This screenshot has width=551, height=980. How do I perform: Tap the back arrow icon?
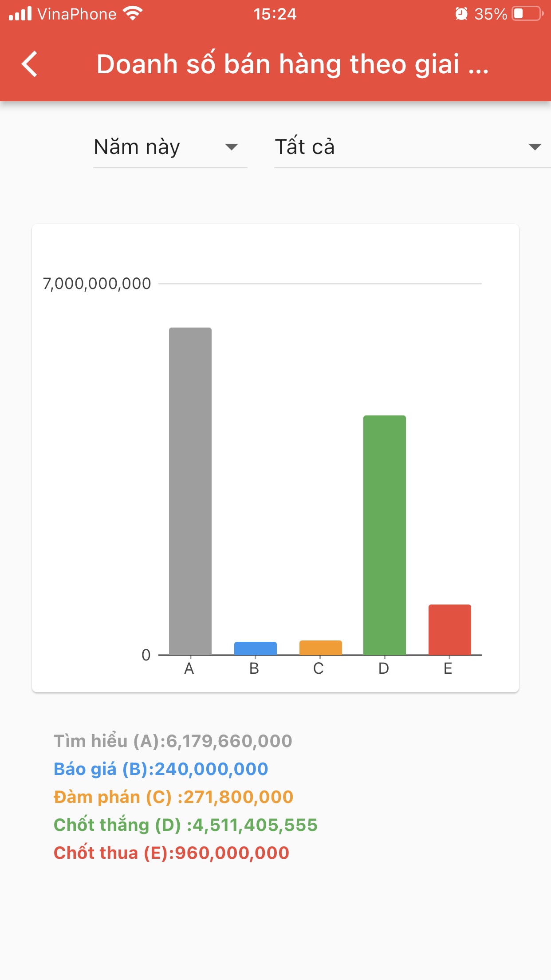[30, 64]
